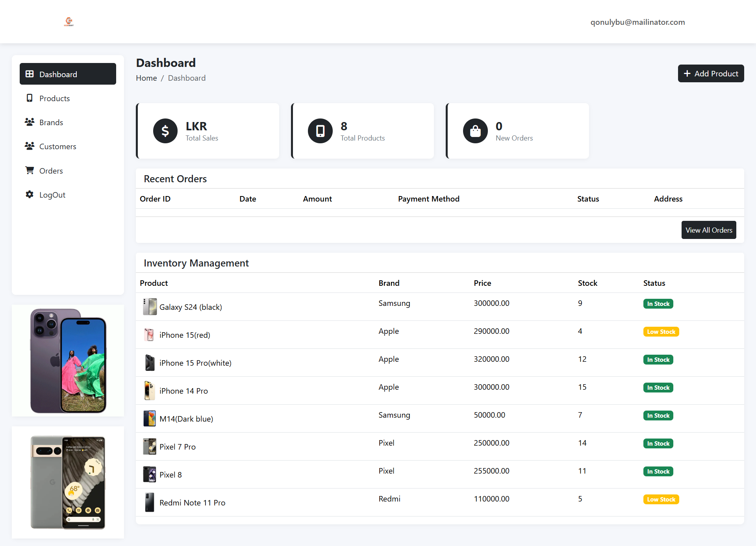
Task: Click the Pixel 7 Pro product thumbnail
Action: click(x=150, y=446)
